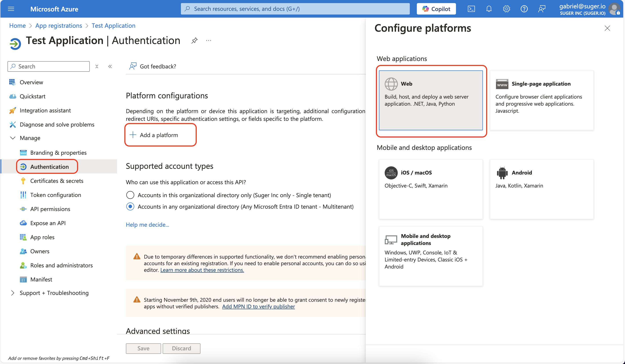
Task: Click Microsoft Azure logo text
Action: [x=54, y=9]
